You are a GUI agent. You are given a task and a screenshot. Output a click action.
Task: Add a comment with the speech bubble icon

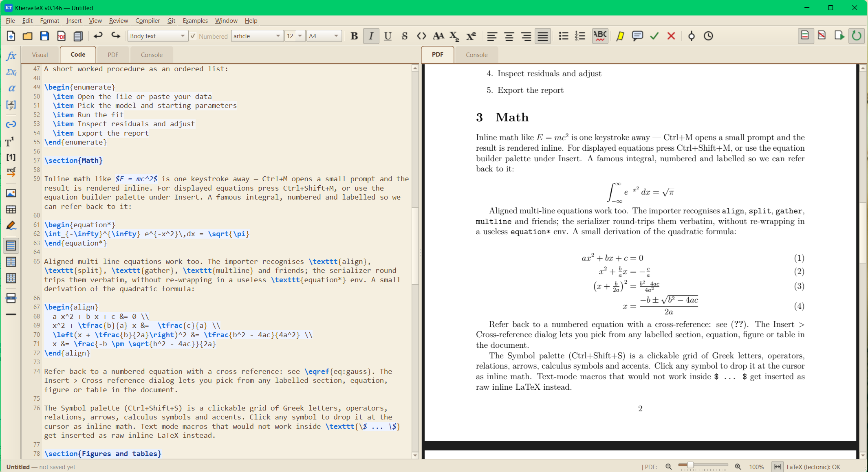[x=637, y=36]
